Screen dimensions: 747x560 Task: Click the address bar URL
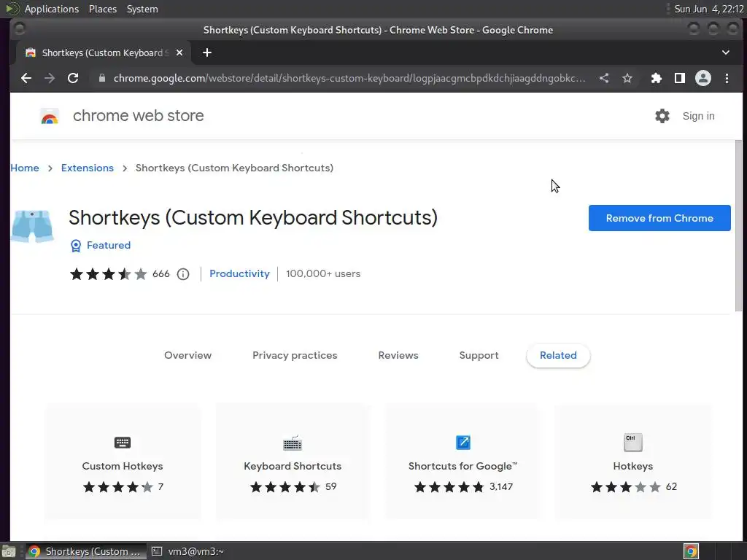click(349, 78)
